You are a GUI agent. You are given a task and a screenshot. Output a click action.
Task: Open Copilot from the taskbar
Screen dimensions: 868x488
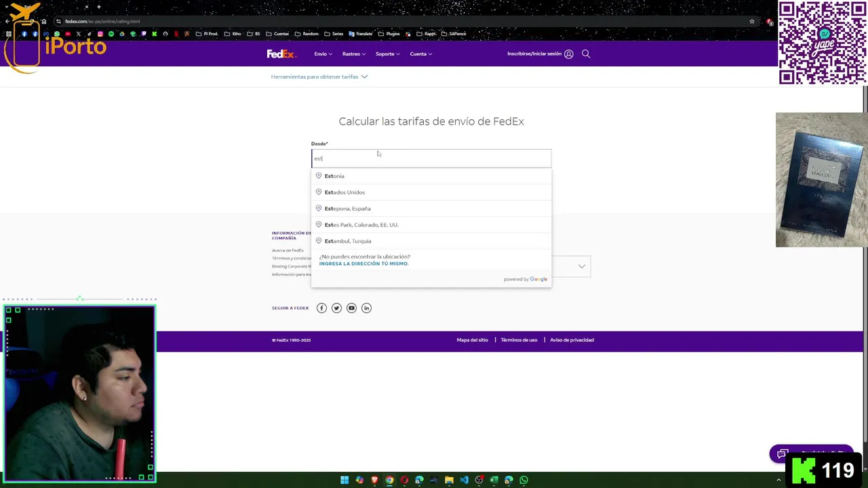pyautogui.click(x=359, y=480)
